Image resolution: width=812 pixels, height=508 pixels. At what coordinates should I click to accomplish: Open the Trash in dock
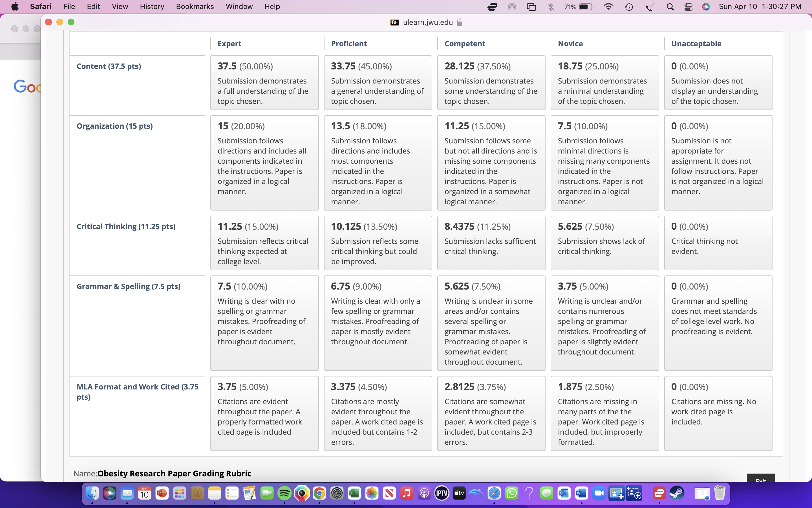pyautogui.click(x=720, y=493)
